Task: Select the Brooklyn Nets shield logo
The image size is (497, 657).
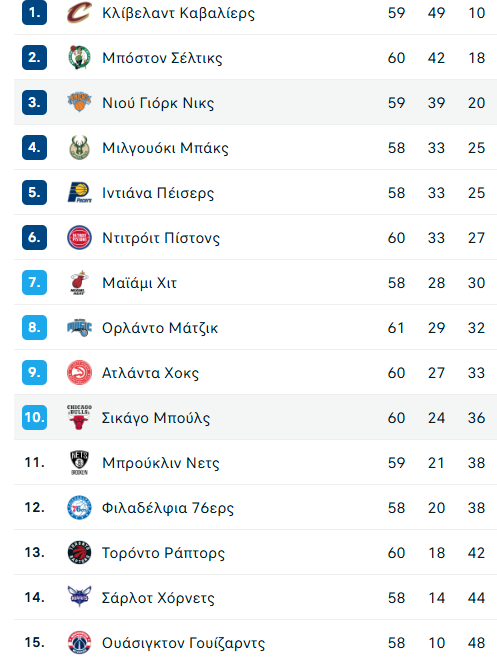Action: coord(79,463)
